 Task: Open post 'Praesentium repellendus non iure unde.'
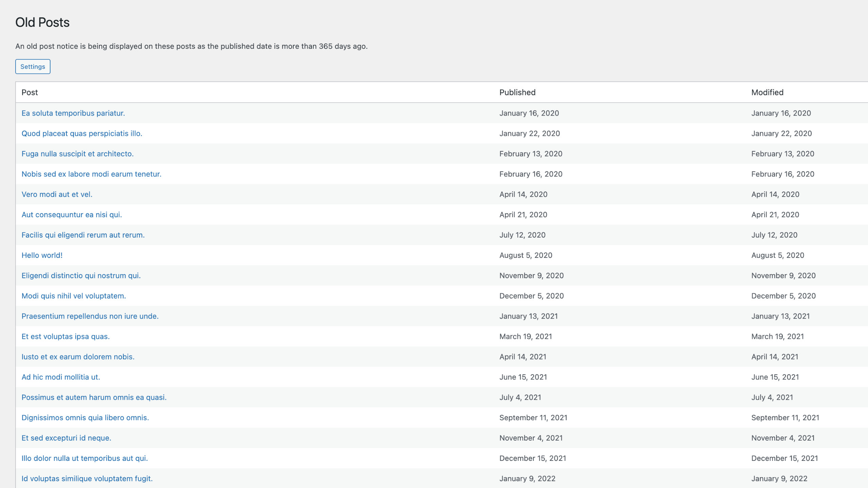point(90,317)
